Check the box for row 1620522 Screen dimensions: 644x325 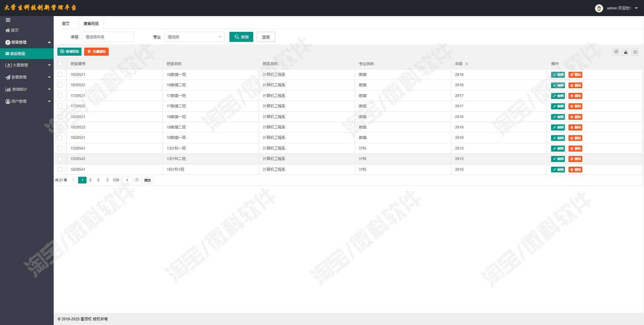60,85
